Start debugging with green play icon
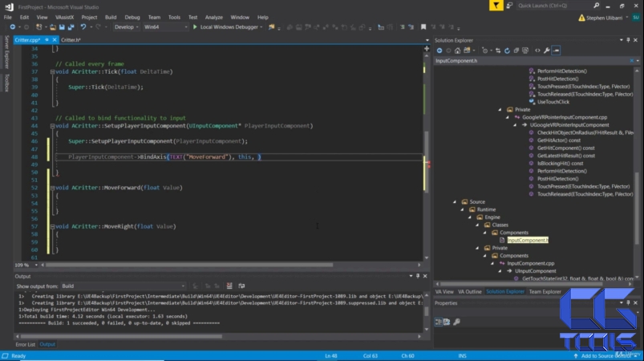Image resolution: width=644 pixels, height=361 pixels. (195, 27)
